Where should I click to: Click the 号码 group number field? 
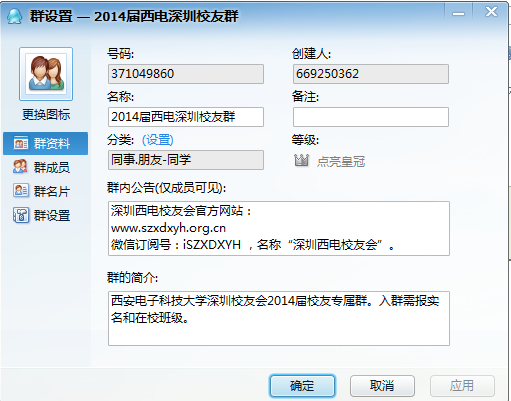[186, 74]
